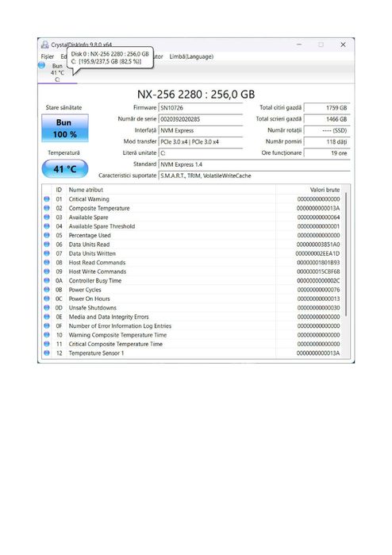Click the status icon for Media and Data Integrity Errors
392x555 pixels.
(47, 317)
